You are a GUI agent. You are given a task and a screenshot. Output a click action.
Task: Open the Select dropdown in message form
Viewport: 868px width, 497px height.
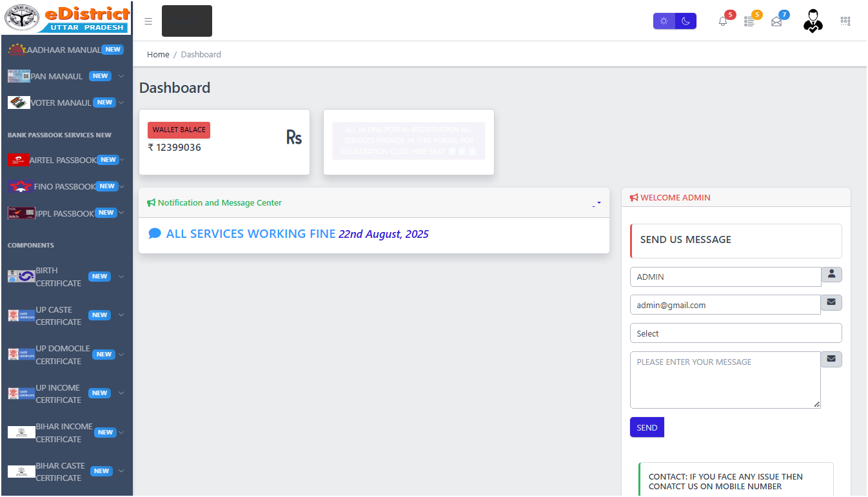point(735,333)
